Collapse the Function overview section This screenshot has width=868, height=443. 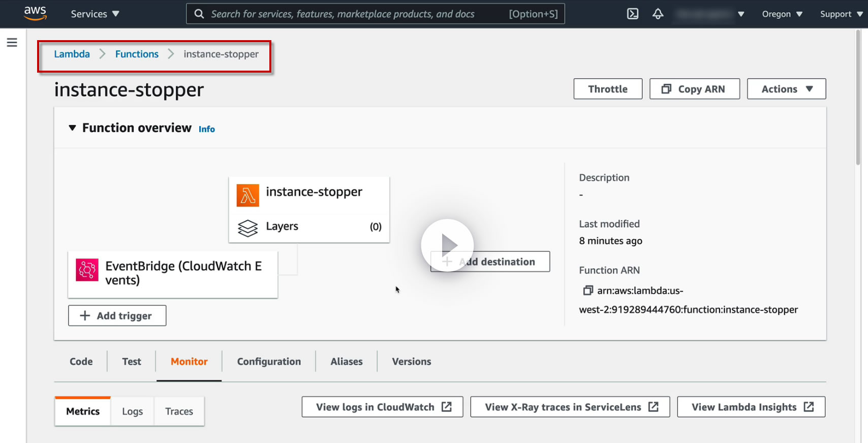(x=72, y=128)
